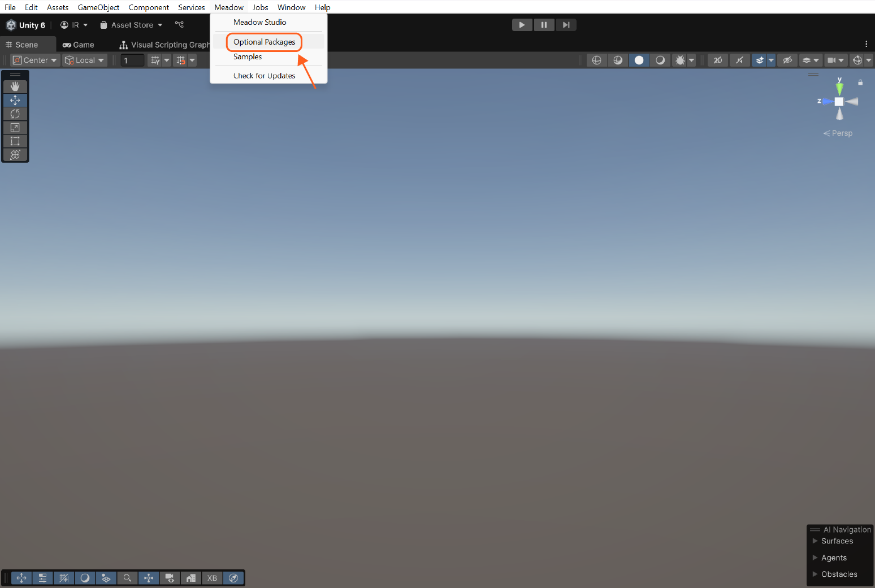Viewport: 875px width, 588px height.
Task: Toggle 2D view mode
Action: pyautogui.click(x=717, y=60)
